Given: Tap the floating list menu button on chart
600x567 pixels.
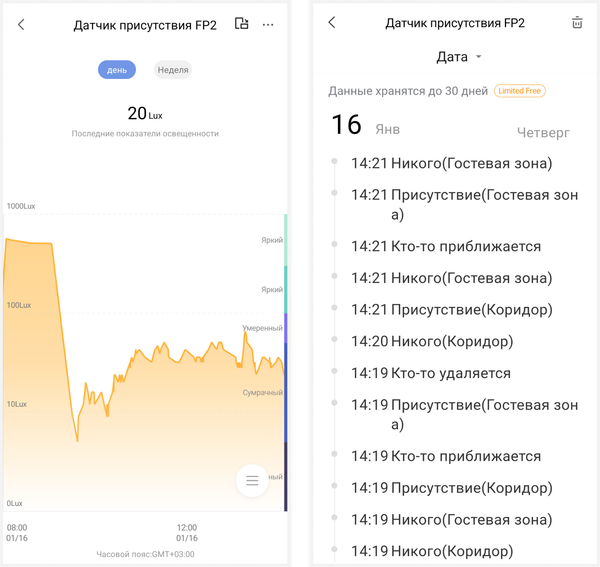Looking at the screenshot, I should pyautogui.click(x=252, y=481).
